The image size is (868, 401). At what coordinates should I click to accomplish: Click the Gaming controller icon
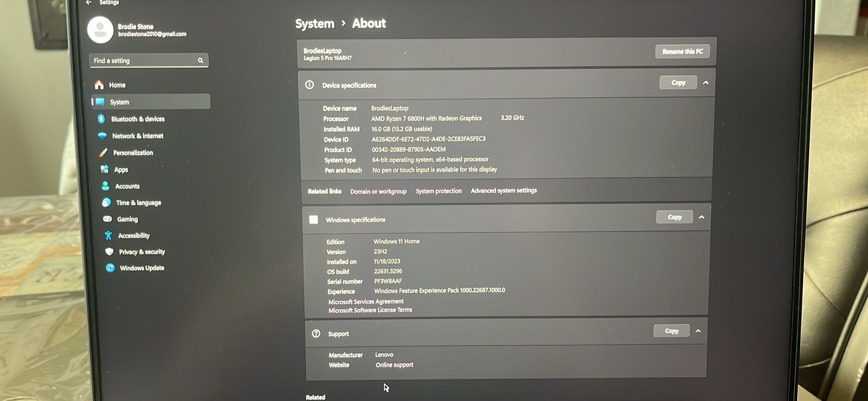pyautogui.click(x=107, y=219)
